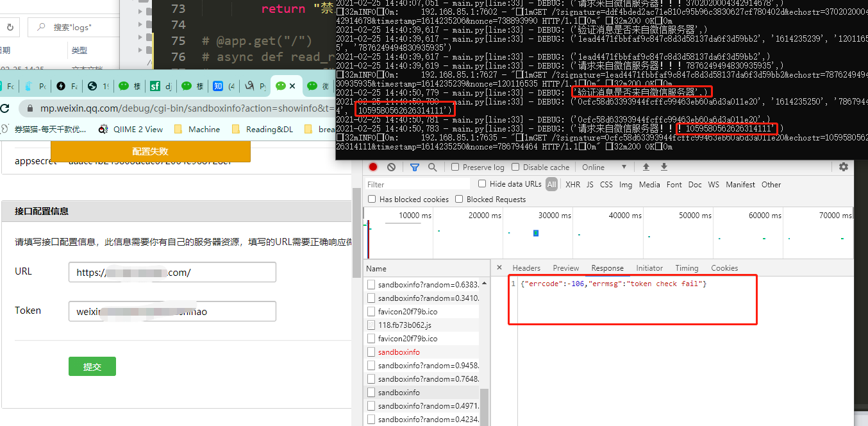
Task: Toggle the Hide data URLs checkbox
Action: tap(481, 183)
